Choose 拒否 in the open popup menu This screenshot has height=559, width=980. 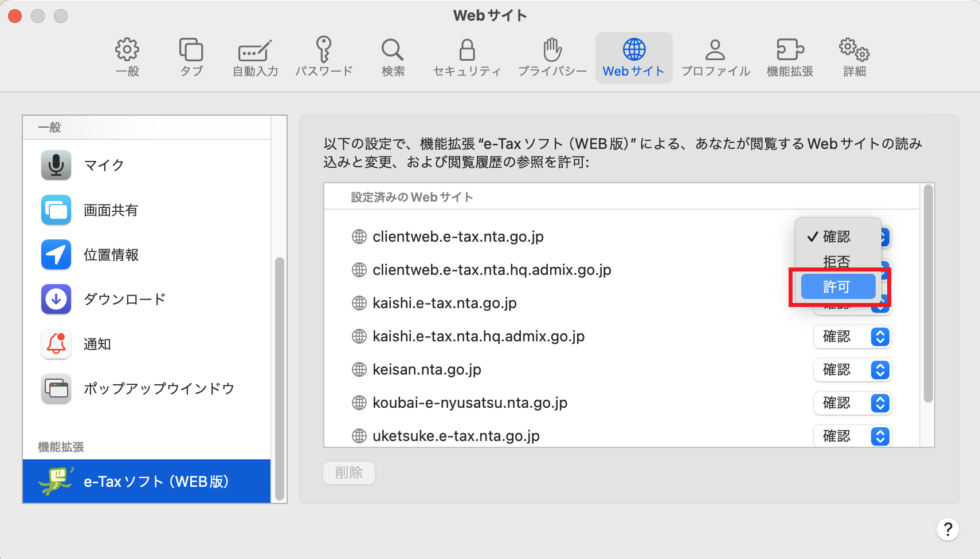[x=837, y=262]
